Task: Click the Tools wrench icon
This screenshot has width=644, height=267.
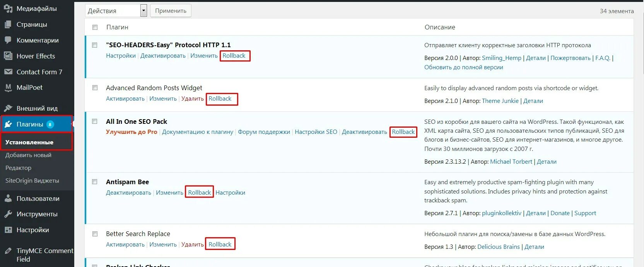Action: click(x=8, y=214)
